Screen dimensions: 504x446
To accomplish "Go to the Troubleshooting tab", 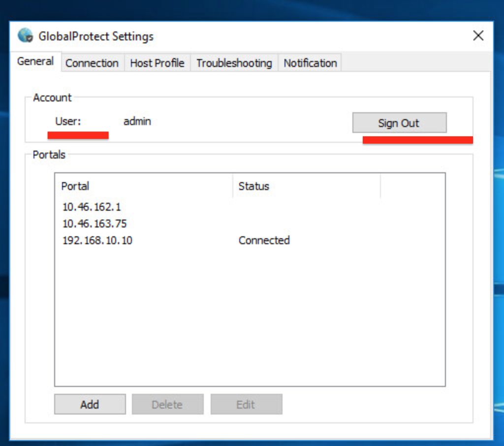I will pyautogui.click(x=234, y=63).
